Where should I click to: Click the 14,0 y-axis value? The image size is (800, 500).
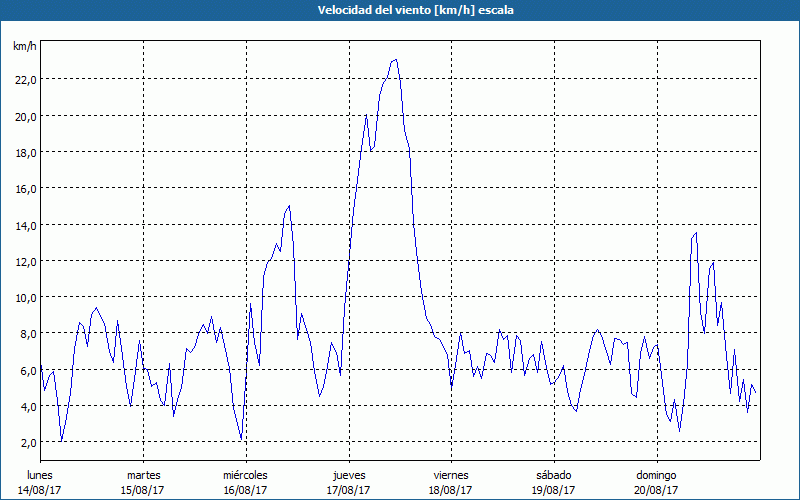point(25,226)
